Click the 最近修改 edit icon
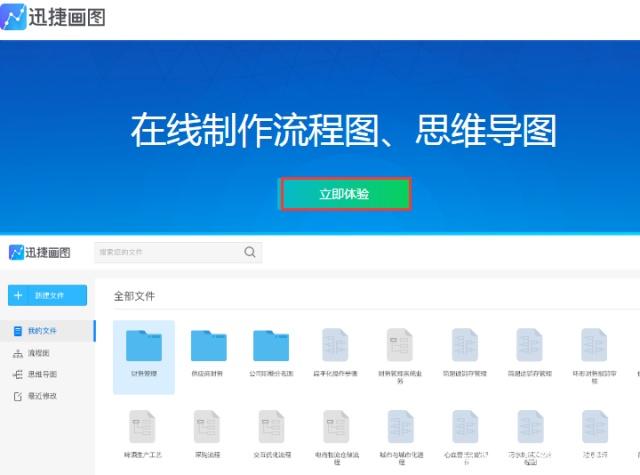The image size is (640, 475). [x=18, y=396]
